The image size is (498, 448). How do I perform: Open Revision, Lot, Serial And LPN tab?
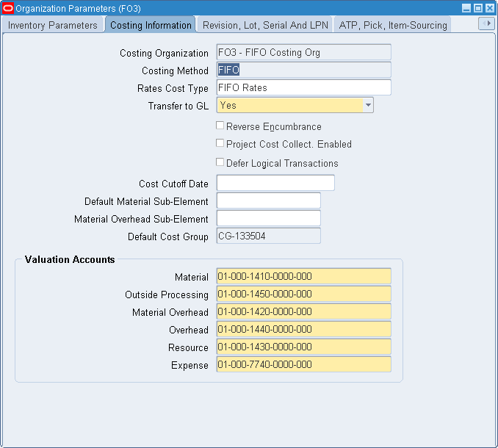265,25
